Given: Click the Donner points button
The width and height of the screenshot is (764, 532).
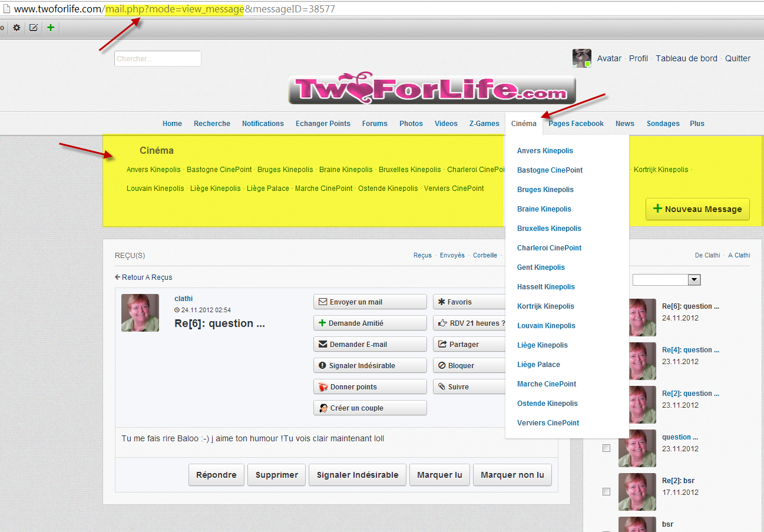Looking at the screenshot, I should click(x=370, y=387).
